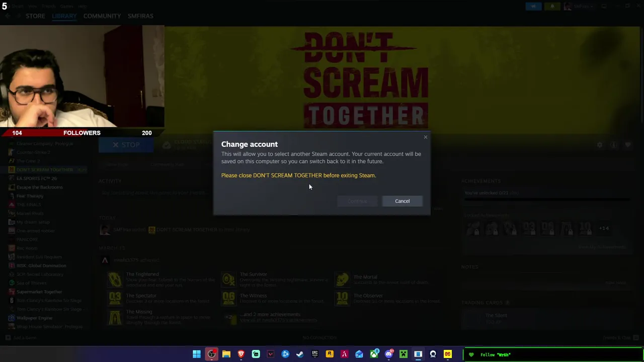
Task: Open The Observer achievement icon
Action: pyautogui.click(x=342, y=298)
